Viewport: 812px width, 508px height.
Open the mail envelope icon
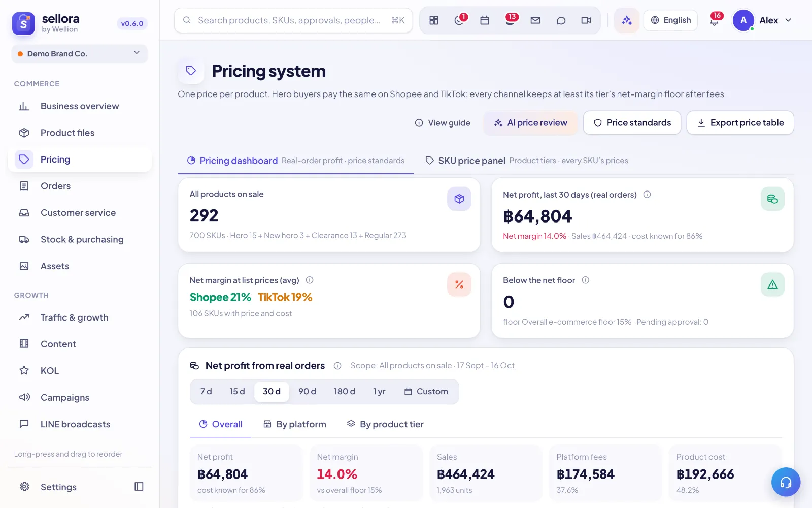click(x=535, y=20)
